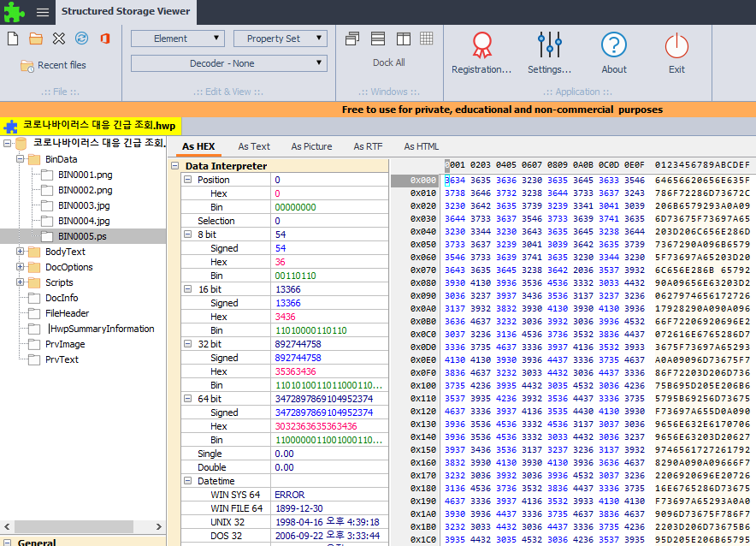Click tree scrollbar left arrow
Screen dimensions: 756x546
(7, 526)
